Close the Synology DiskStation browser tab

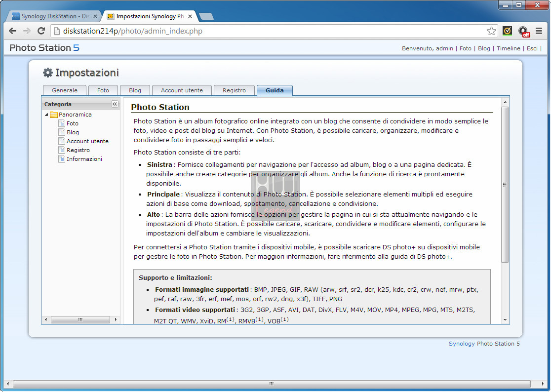tap(95, 16)
